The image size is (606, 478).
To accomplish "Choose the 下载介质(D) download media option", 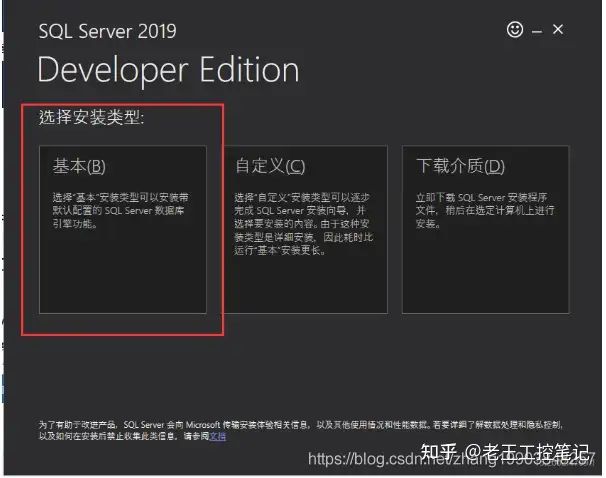I will pos(485,230).
